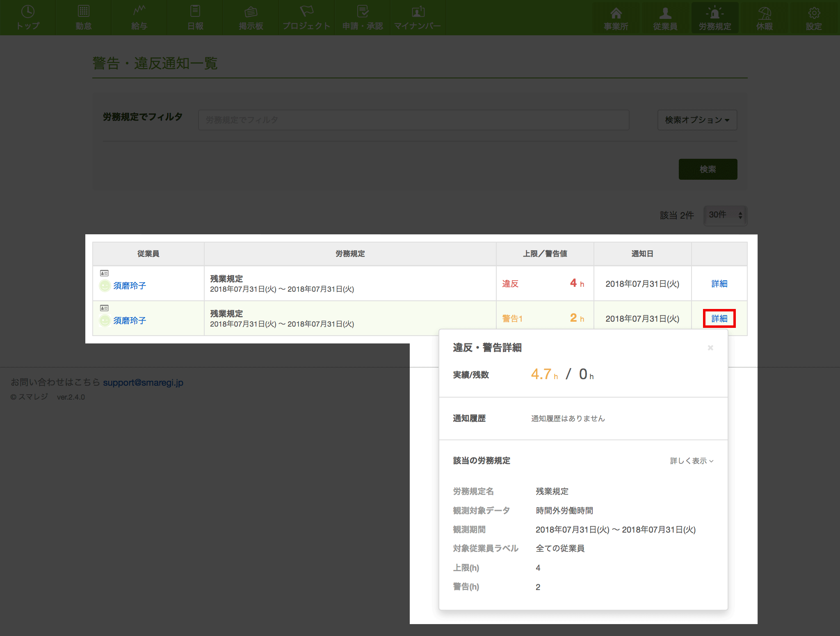840x636 pixels.
Task: Close the 違反・警告詳細 popup
Action: [x=710, y=348]
